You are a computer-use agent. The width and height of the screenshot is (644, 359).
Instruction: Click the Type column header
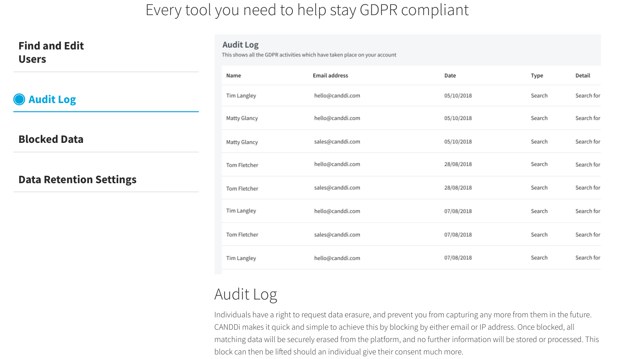click(537, 76)
